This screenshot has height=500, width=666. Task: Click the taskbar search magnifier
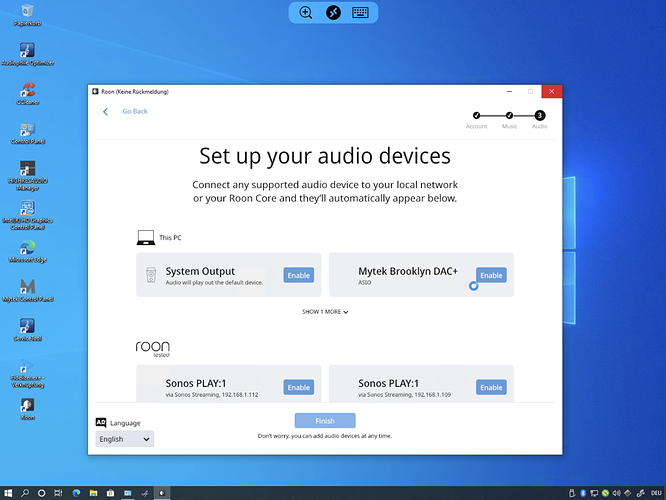[25, 493]
